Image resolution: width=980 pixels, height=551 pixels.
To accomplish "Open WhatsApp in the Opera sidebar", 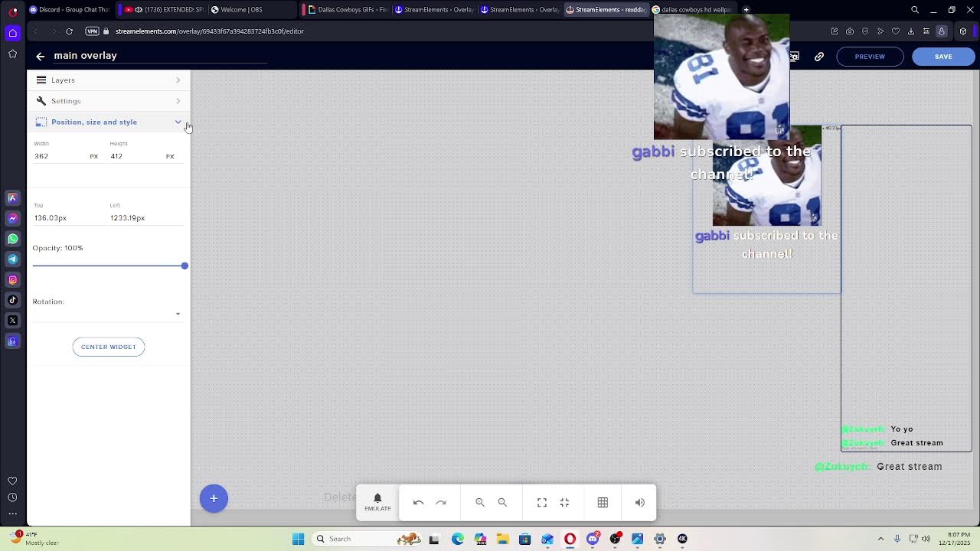I will coord(12,239).
